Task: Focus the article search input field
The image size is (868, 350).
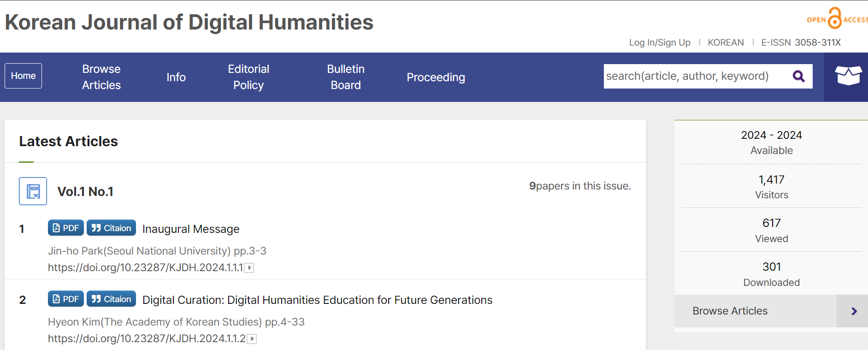Action: (x=694, y=76)
